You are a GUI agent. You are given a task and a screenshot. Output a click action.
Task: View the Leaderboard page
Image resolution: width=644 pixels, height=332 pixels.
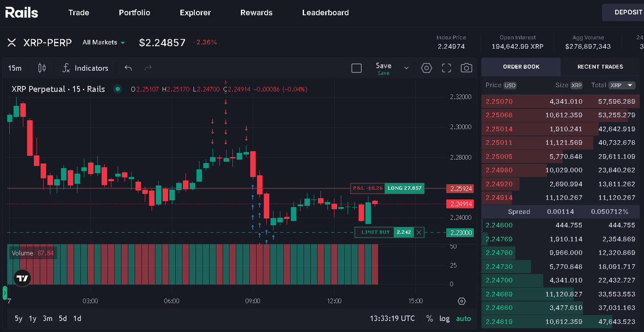[x=325, y=12]
